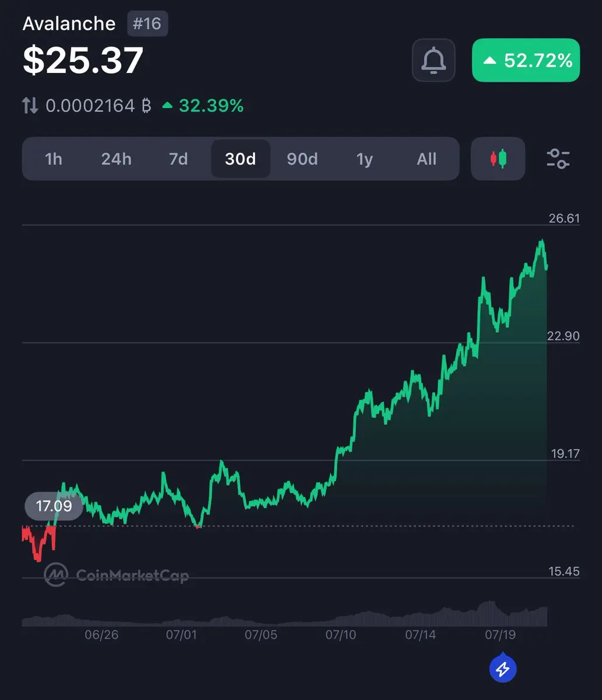Screen dimensions: 602x700
Task: Tap the price alert bell icon
Action: pyautogui.click(x=433, y=60)
